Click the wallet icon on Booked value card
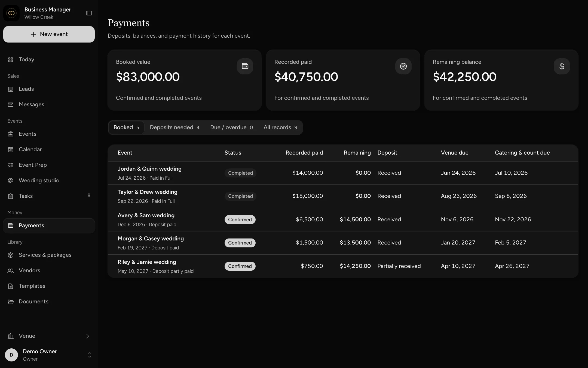The image size is (588, 368). (x=245, y=66)
